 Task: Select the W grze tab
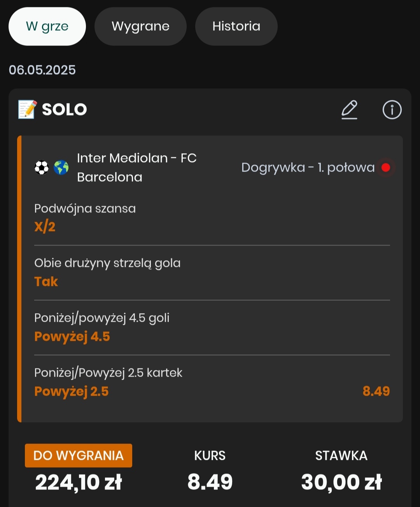(47, 26)
